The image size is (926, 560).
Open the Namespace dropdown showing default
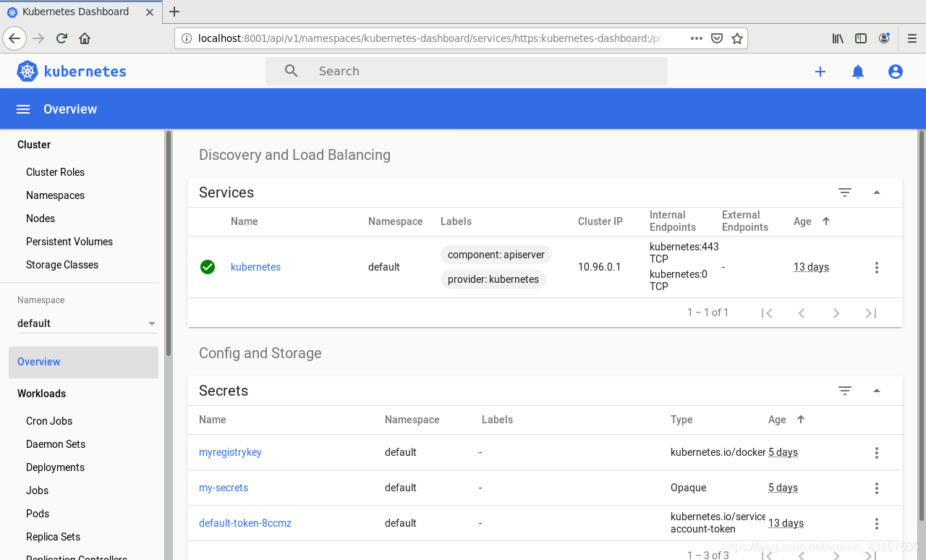point(87,323)
